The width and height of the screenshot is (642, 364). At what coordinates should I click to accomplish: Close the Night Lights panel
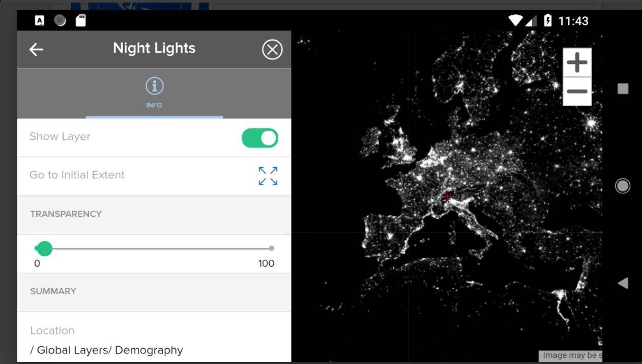(272, 50)
